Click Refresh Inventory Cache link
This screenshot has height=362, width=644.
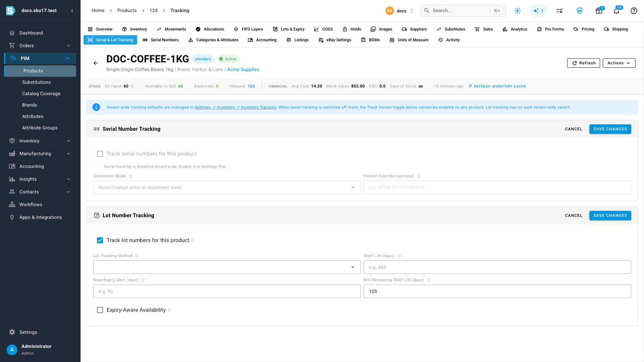pyautogui.click(x=497, y=86)
